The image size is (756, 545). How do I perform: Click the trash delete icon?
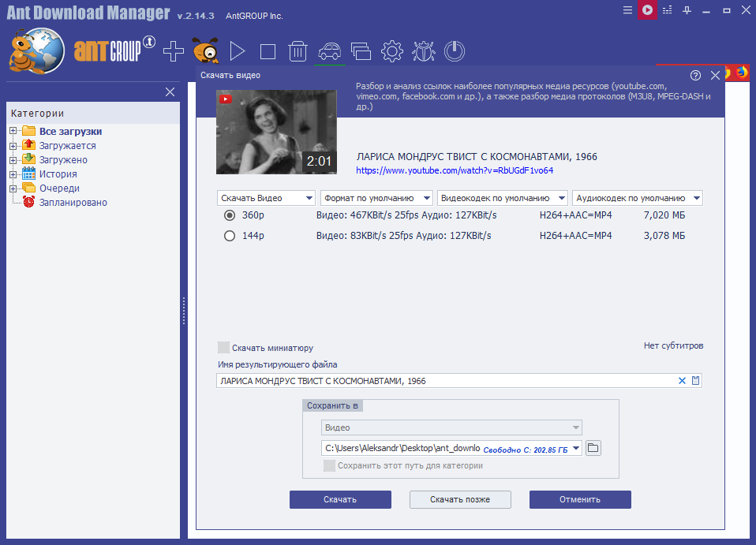click(298, 51)
